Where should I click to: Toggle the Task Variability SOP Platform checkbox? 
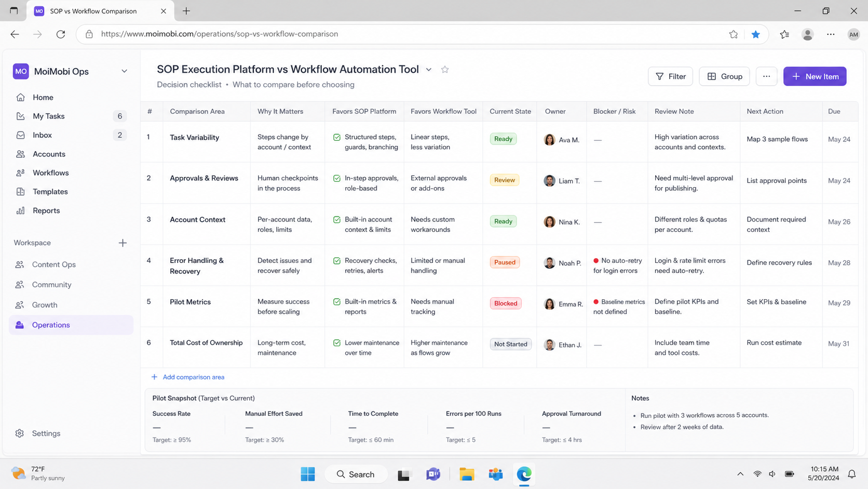[337, 137]
